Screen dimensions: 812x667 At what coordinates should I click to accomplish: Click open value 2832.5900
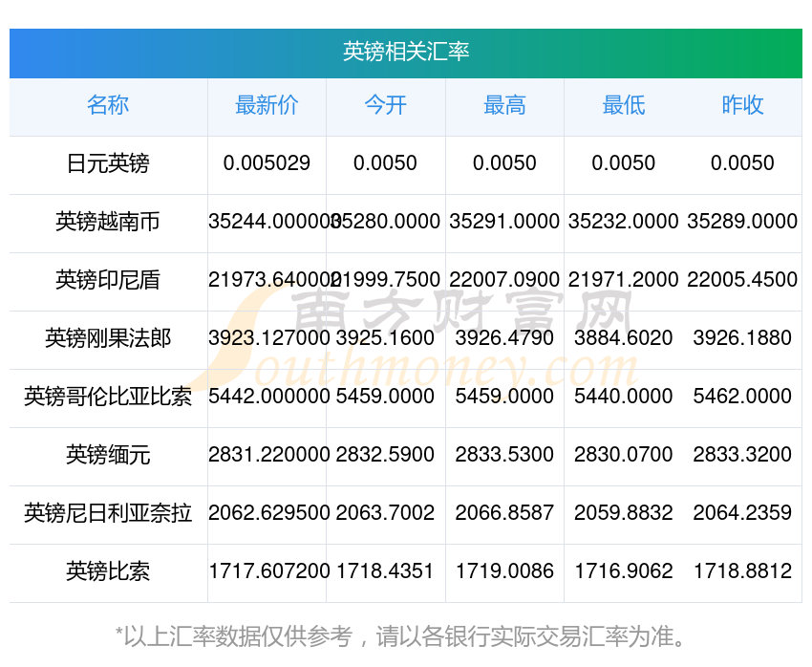click(x=385, y=454)
